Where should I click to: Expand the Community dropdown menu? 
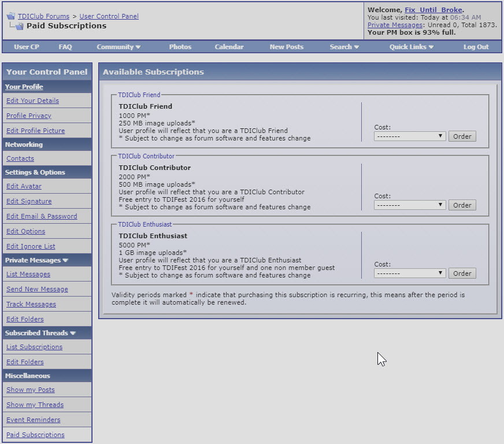point(118,47)
